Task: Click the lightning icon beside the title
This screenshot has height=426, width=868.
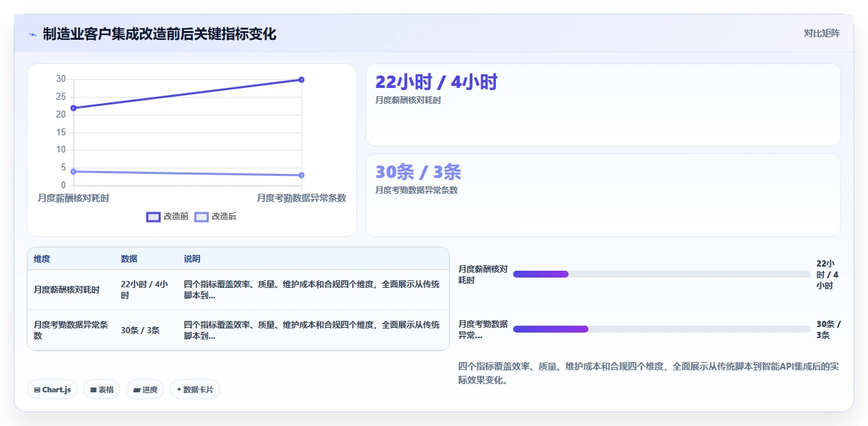Action: 32,34
